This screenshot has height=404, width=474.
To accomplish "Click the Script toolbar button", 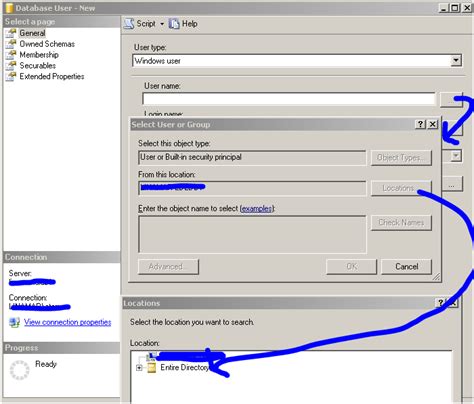I will [x=140, y=24].
